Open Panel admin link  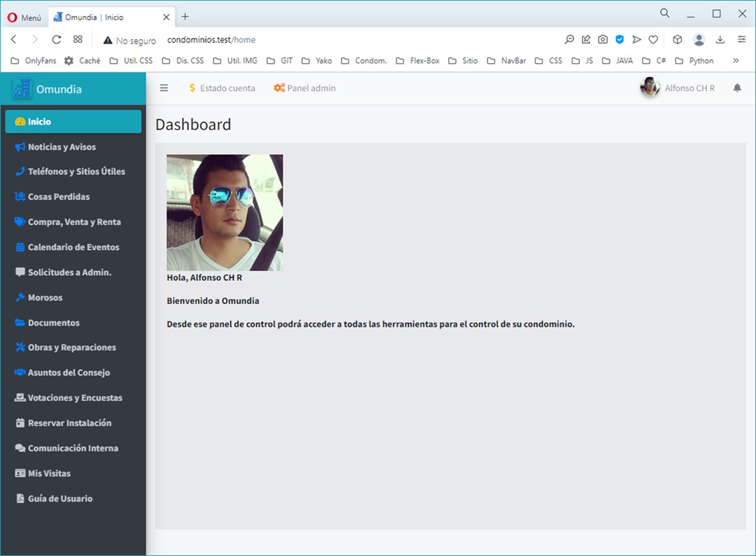(305, 88)
